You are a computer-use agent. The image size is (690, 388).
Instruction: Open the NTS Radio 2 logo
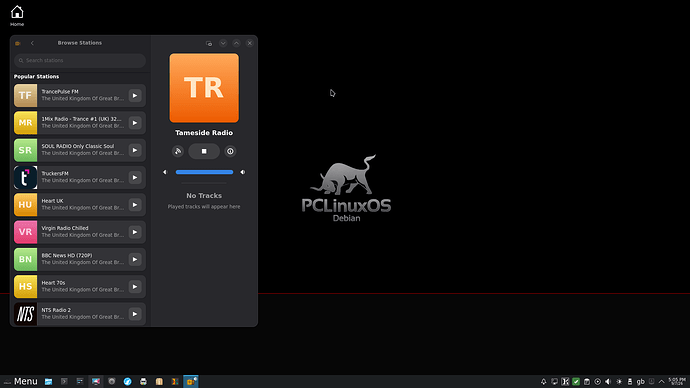(26, 314)
